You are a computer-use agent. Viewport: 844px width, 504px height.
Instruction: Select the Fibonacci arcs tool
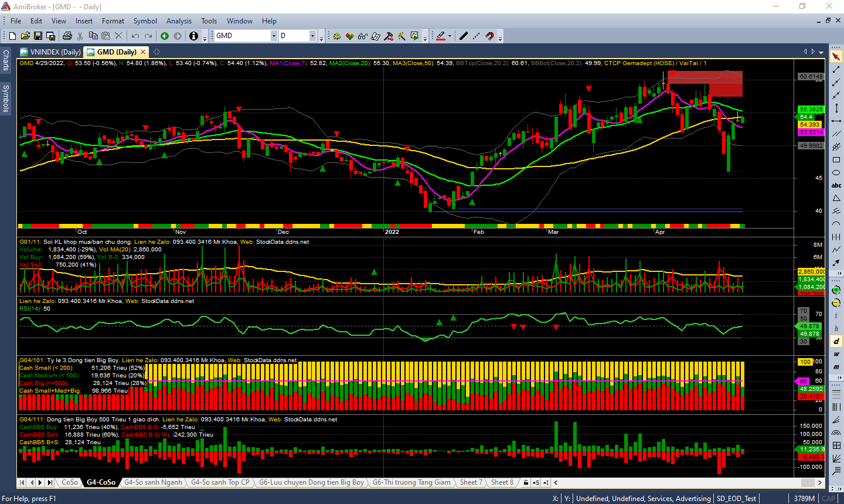coord(836,434)
